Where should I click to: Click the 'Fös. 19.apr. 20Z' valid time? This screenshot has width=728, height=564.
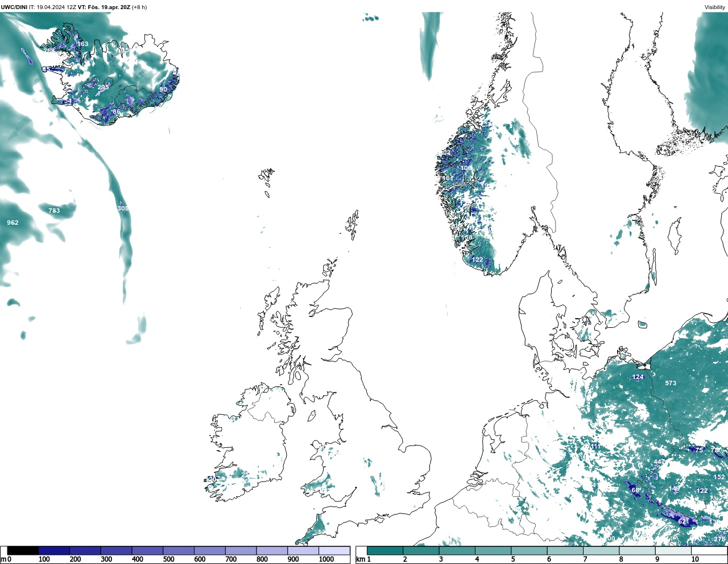[109, 7]
